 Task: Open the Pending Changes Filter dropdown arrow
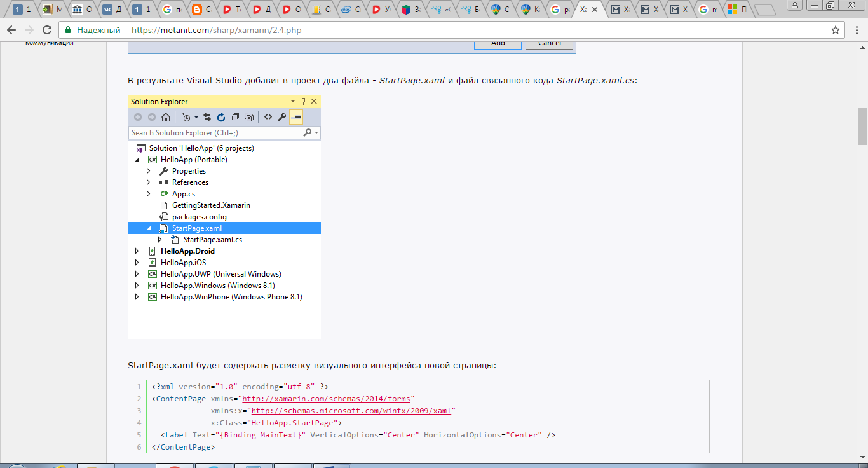coord(196,117)
